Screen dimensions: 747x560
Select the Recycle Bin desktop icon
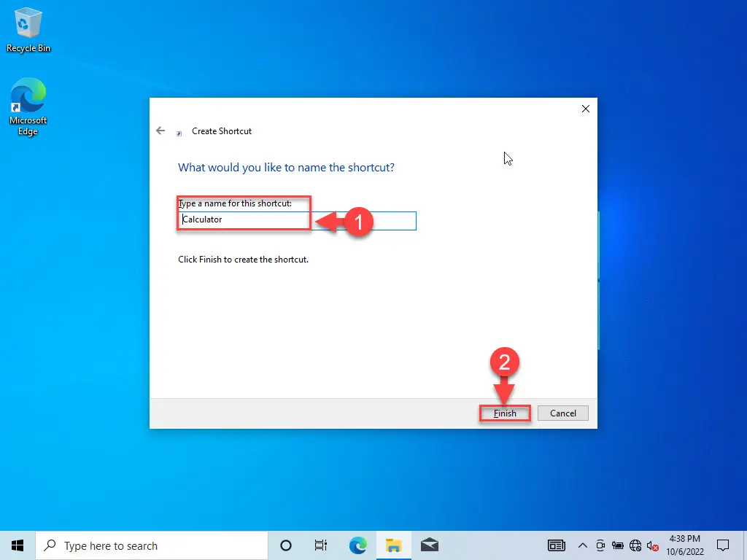pos(28,31)
